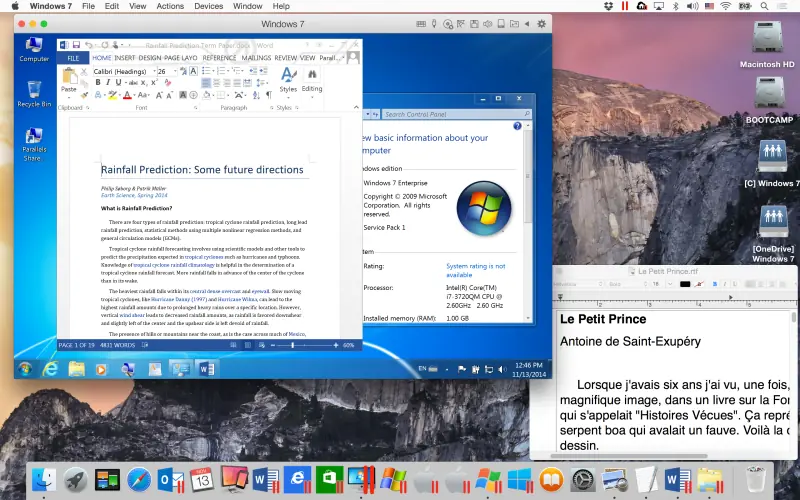Open the font name Calibri dropdown
Screen dimensions: 800x500
[x=154, y=71]
